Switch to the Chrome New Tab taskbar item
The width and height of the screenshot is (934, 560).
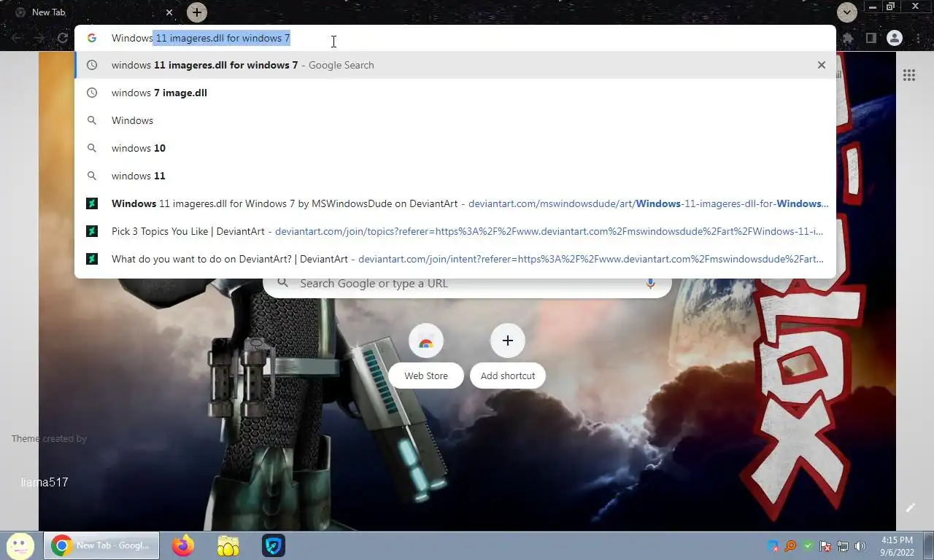[101, 545]
